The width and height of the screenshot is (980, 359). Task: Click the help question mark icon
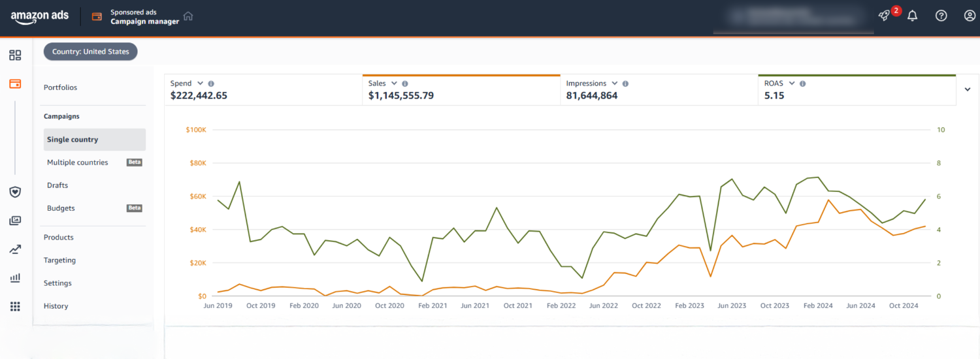(x=941, y=16)
